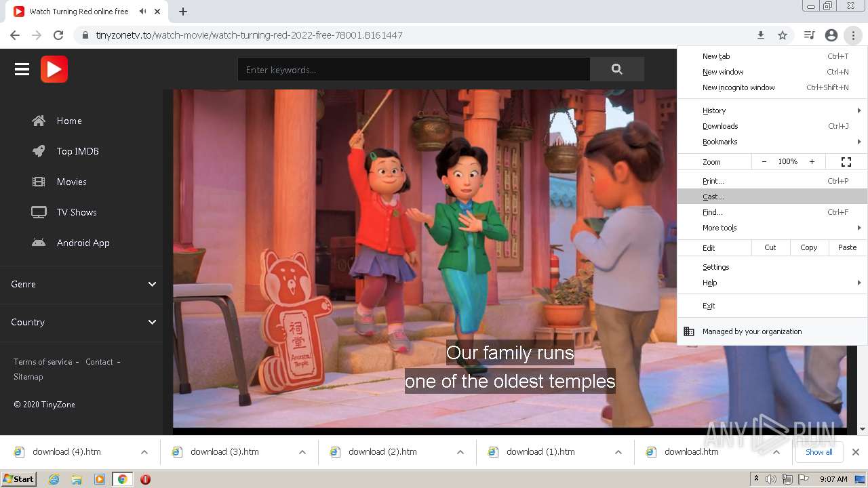The image size is (868, 488).
Task: Choose Exit in Chrome menu
Action: tap(772, 306)
